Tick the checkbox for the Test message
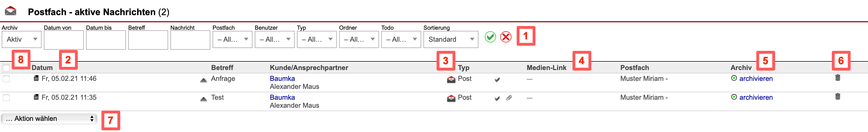 tap(6, 98)
